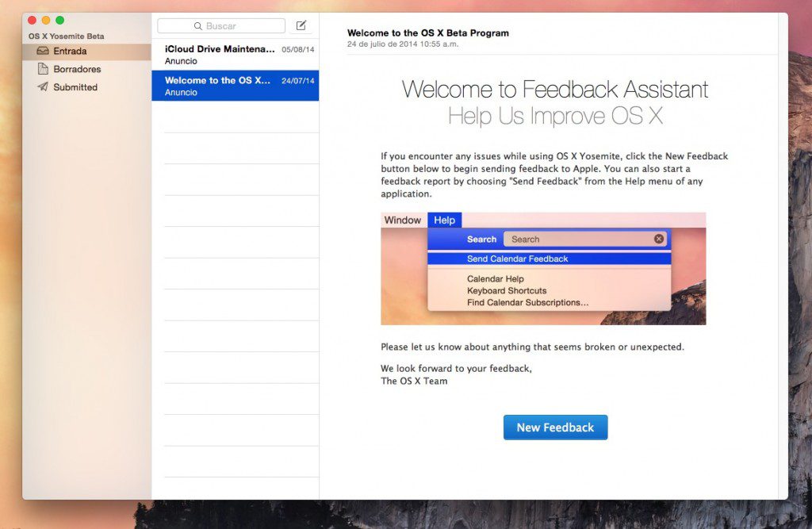The width and height of the screenshot is (812, 529).
Task: Select the Welcome to the OS X message
Action: point(235,86)
